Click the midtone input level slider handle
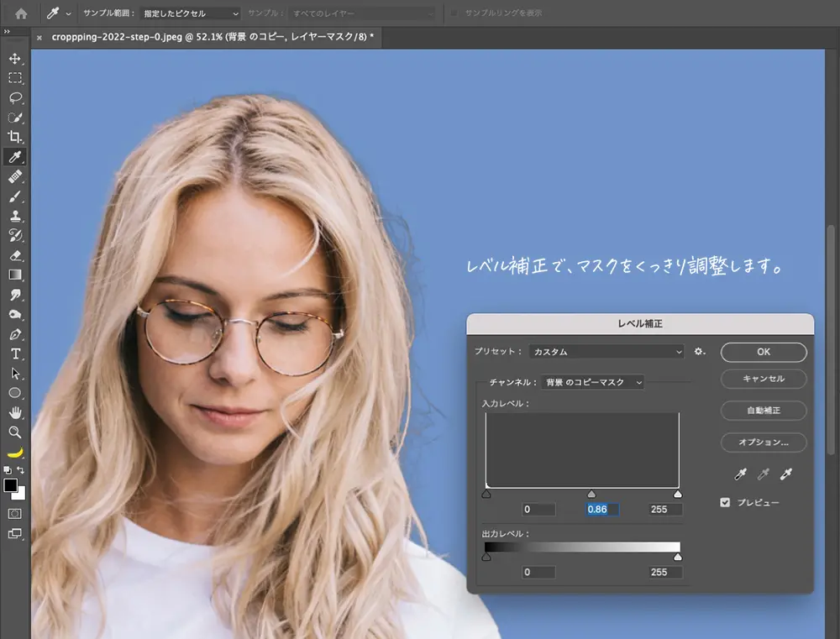 click(591, 495)
